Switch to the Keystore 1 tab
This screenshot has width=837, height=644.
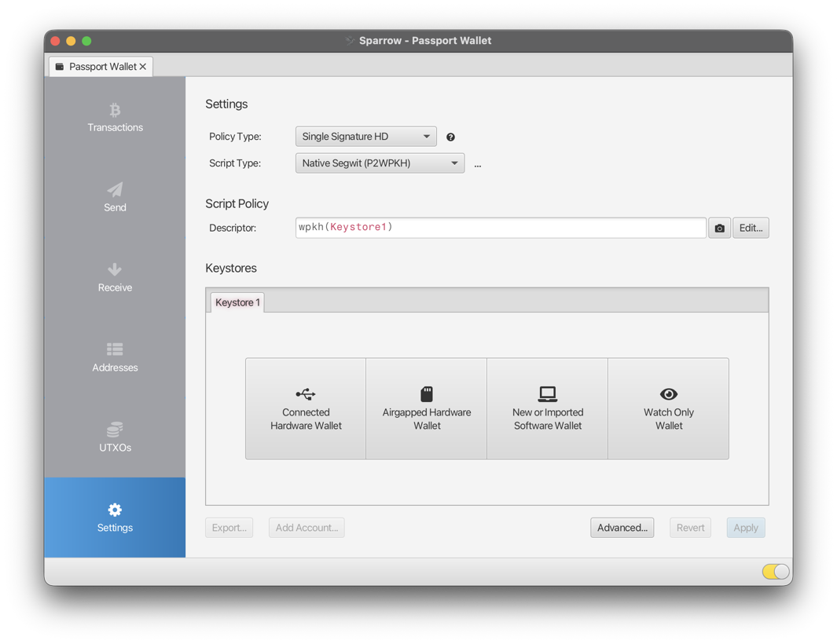pos(237,302)
